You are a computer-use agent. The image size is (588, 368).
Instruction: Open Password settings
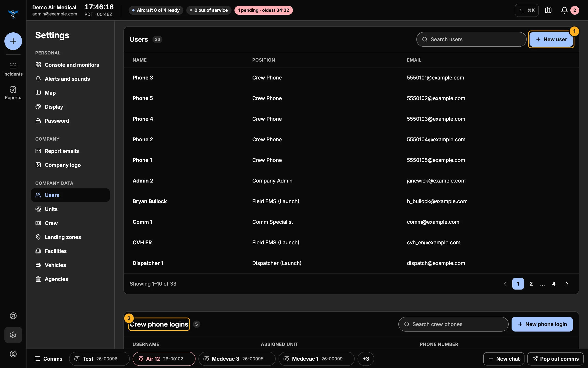pyautogui.click(x=70, y=121)
